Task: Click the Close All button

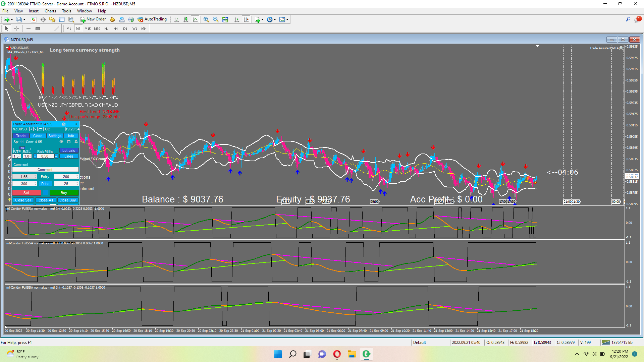Action: 46,200
